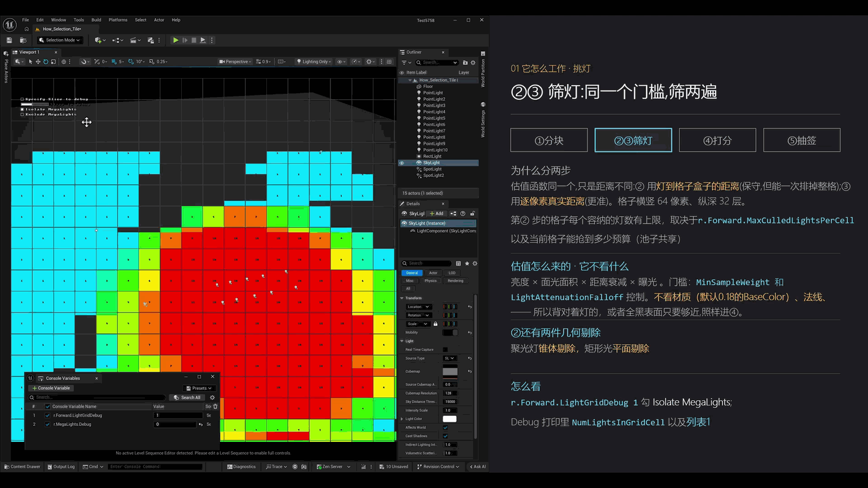Click the Add Console Variable button
The width and height of the screenshot is (868, 488).
52,388
